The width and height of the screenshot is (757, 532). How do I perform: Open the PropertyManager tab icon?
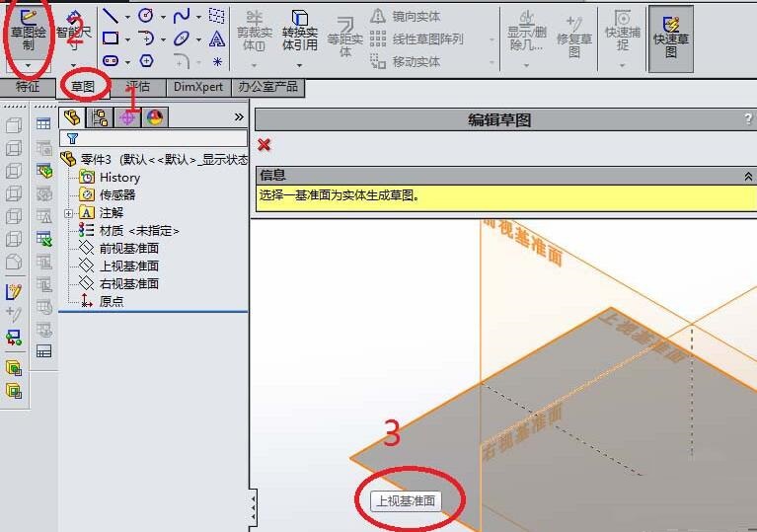(100, 117)
